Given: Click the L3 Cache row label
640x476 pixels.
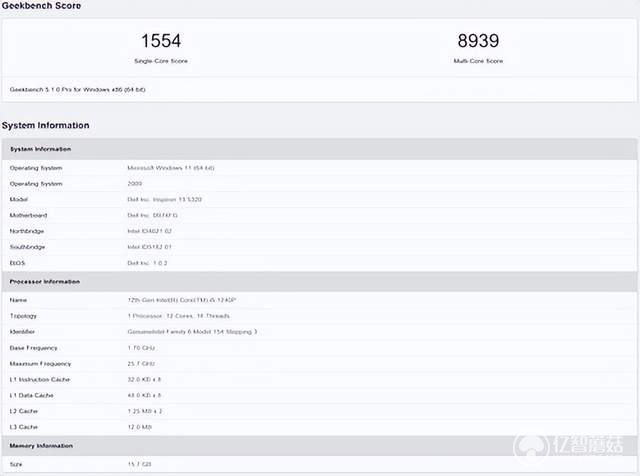Looking at the screenshot, I should click(x=24, y=427).
